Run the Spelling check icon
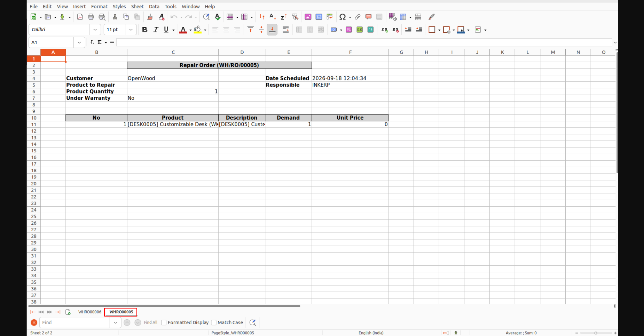644x336 pixels. [218, 17]
